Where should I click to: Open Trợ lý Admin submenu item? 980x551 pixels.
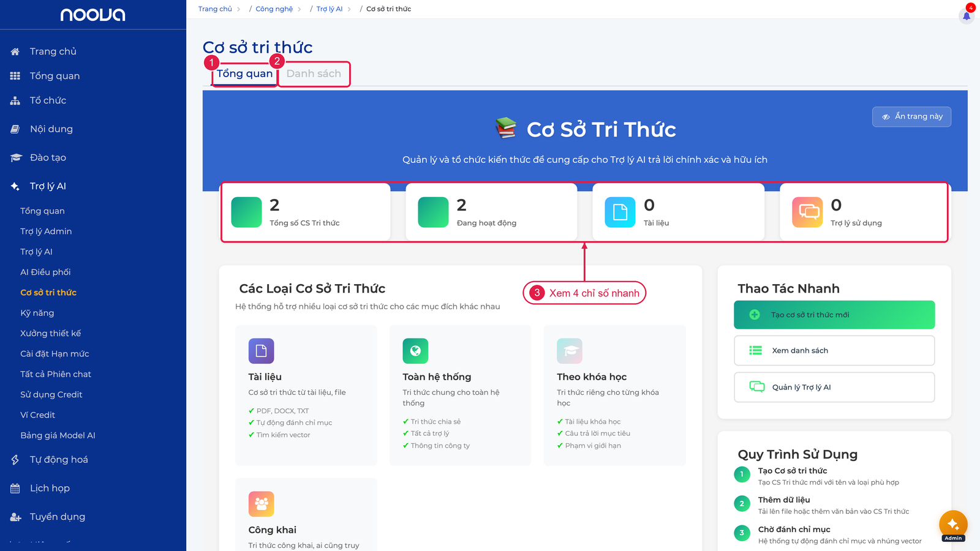46,231
